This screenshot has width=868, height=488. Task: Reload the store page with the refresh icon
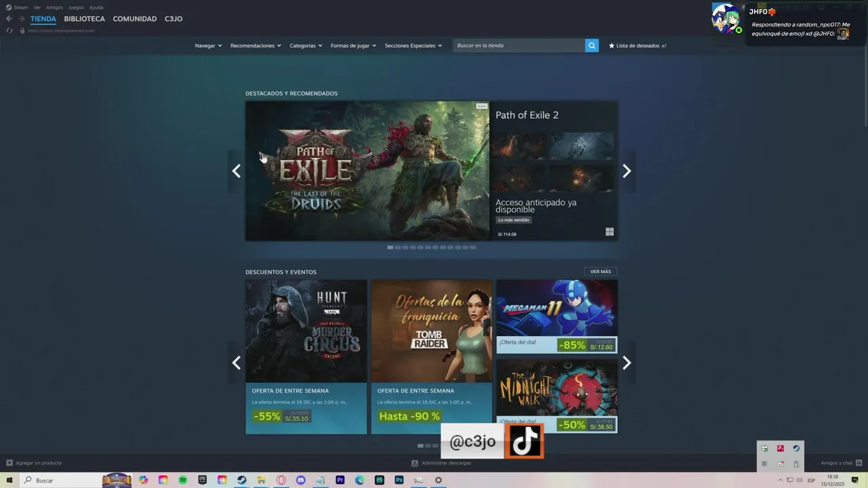tap(9, 30)
